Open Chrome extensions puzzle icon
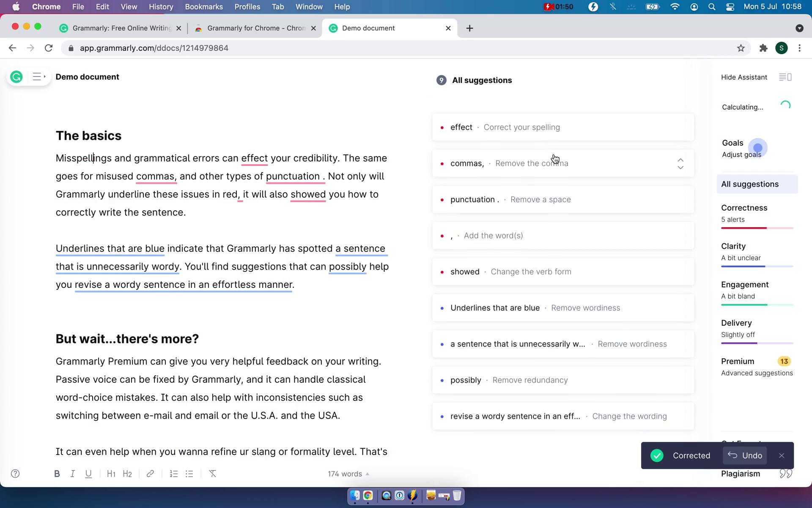Screen dimensions: 812x508 click(763, 48)
